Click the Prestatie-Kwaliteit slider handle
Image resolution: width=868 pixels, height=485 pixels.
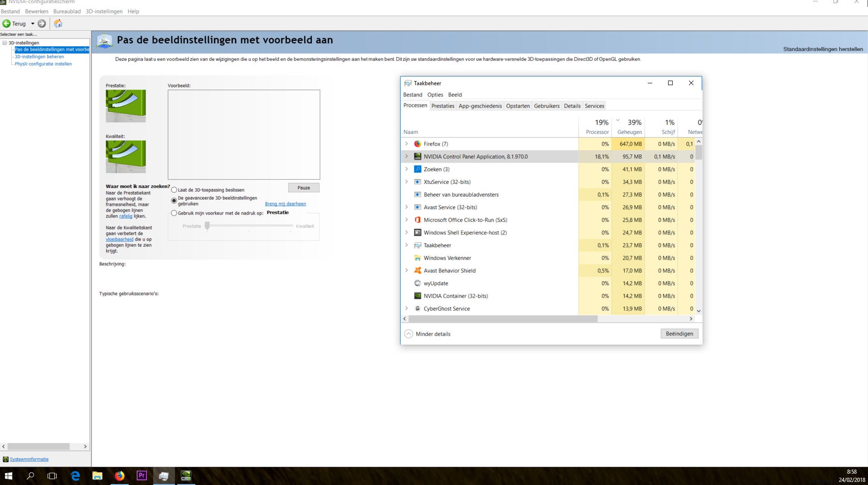207,226
